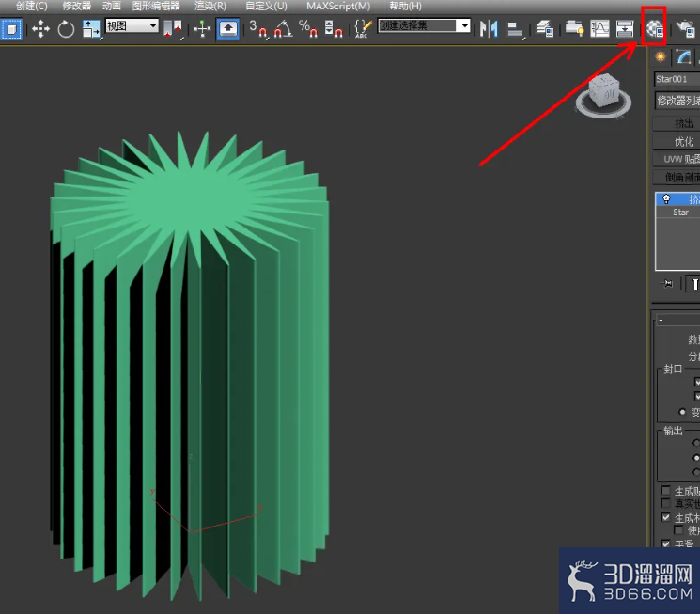Image resolution: width=700 pixels, height=614 pixels.
Task: Open the Layer Manager
Action: click(545, 29)
